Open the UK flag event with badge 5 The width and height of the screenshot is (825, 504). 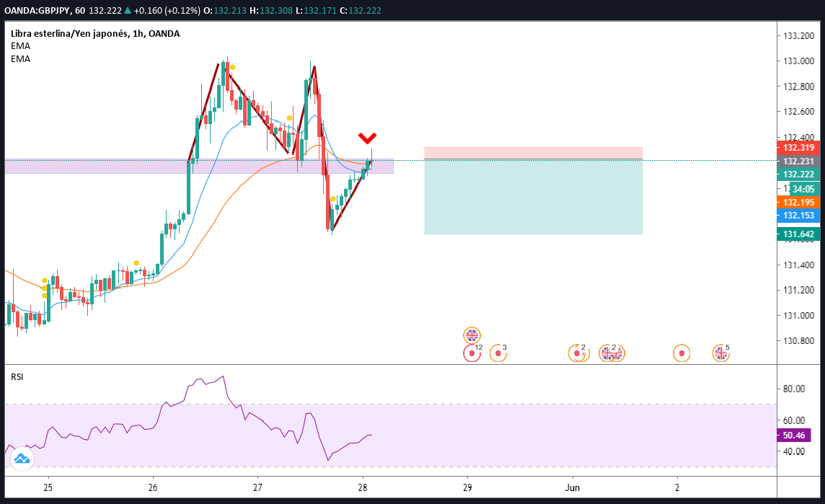721,353
